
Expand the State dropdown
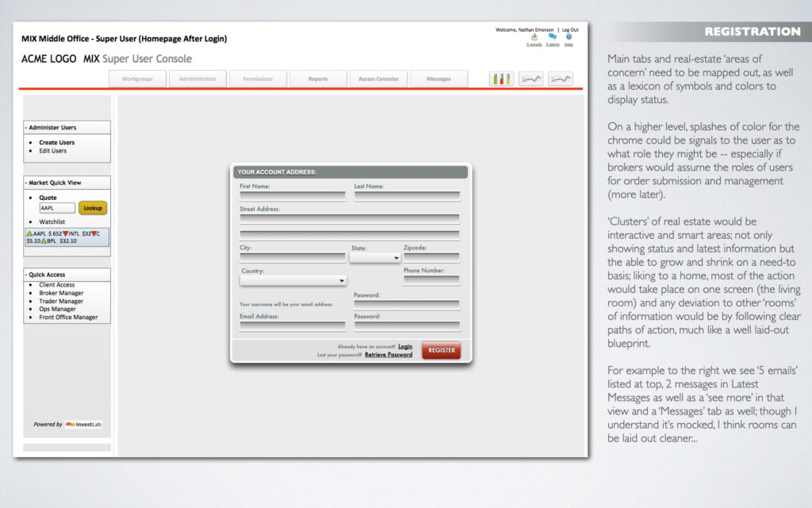point(375,258)
